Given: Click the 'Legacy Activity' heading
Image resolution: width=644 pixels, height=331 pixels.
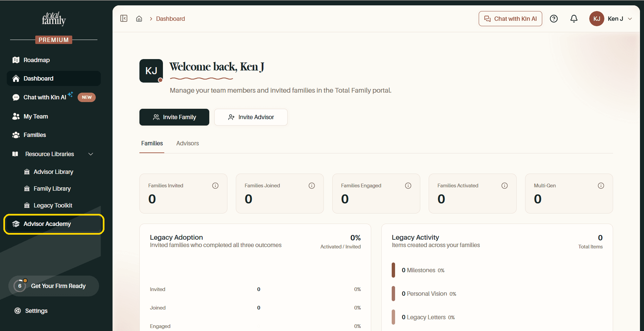Looking at the screenshot, I should pos(415,237).
